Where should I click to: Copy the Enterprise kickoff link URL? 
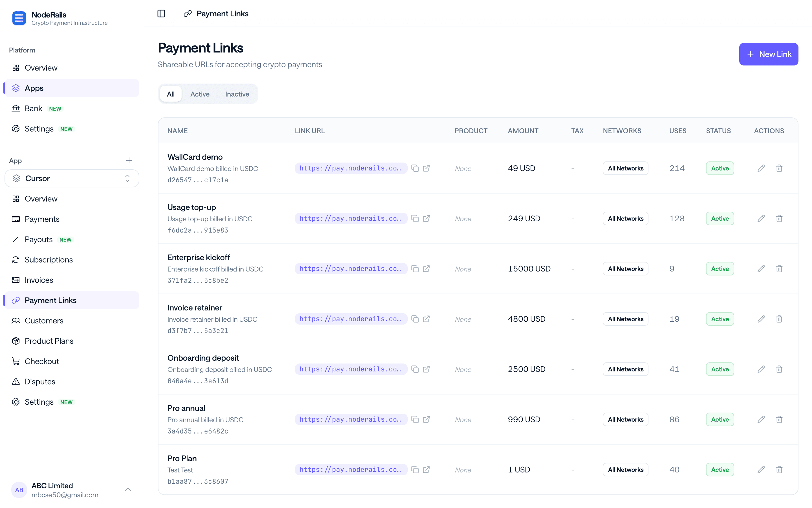click(415, 269)
